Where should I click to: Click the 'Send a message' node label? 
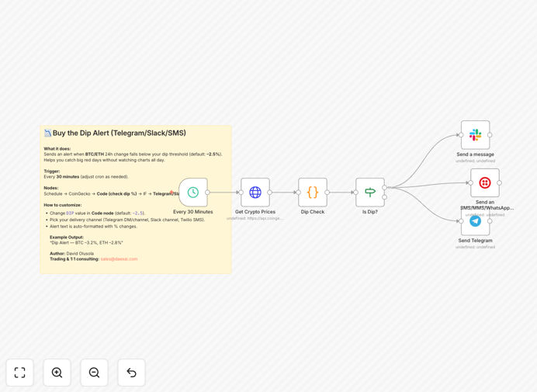(476, 154)
